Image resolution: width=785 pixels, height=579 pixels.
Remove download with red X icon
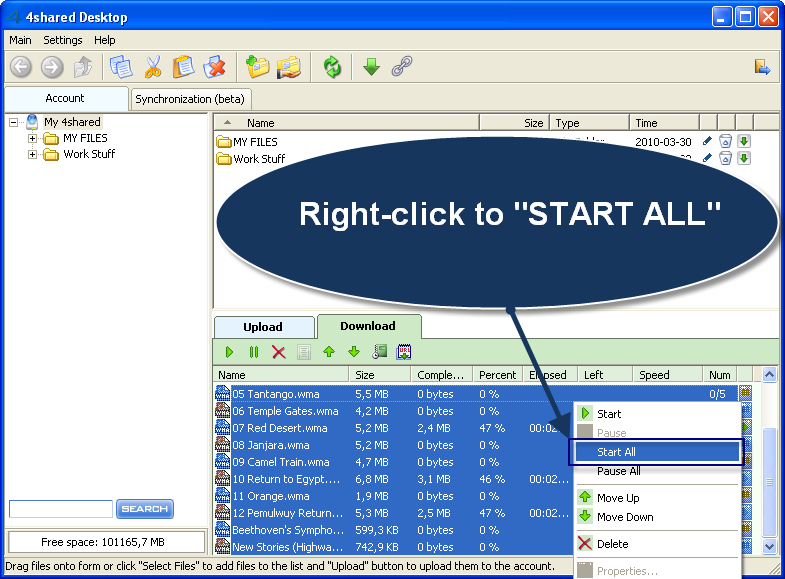(x=279, y=352)
